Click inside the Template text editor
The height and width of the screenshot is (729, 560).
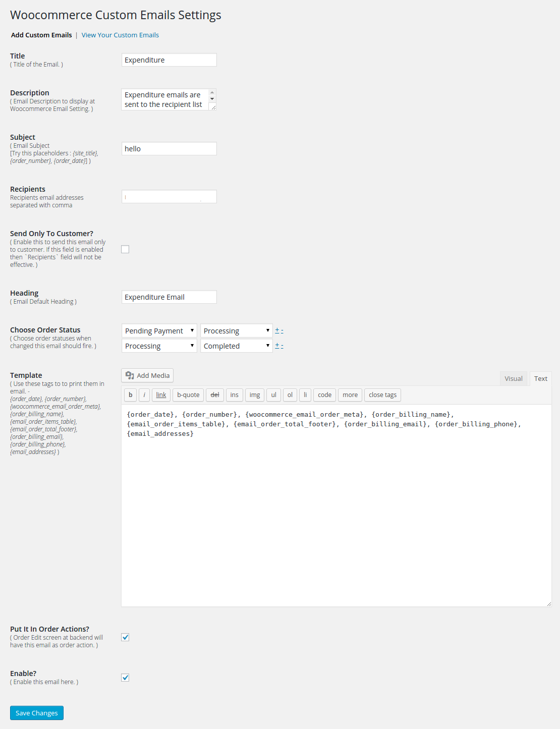tap(336, 506)
